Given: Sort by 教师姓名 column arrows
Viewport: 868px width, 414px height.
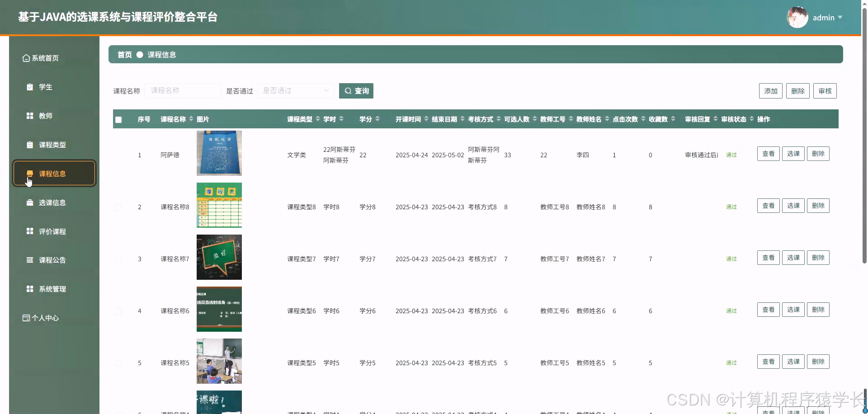Looking at the screenshot, I should (x=607, y=119).
